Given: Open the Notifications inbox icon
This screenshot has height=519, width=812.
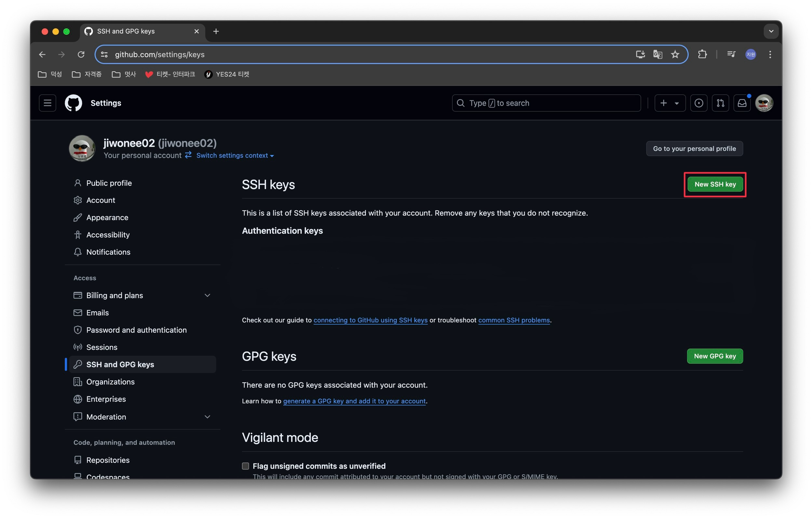Looking at the screenshot, I should click(x=741, y=103).
